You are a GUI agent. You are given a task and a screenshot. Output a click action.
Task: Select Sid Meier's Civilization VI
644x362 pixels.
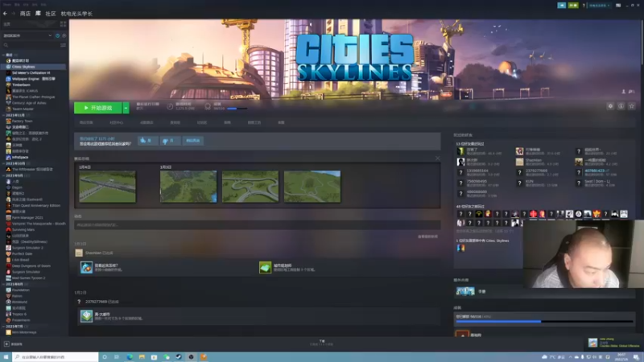pos(31,72)
